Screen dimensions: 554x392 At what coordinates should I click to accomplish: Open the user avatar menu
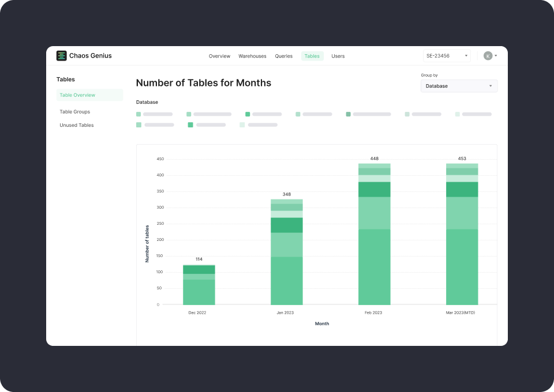point(488,55)
